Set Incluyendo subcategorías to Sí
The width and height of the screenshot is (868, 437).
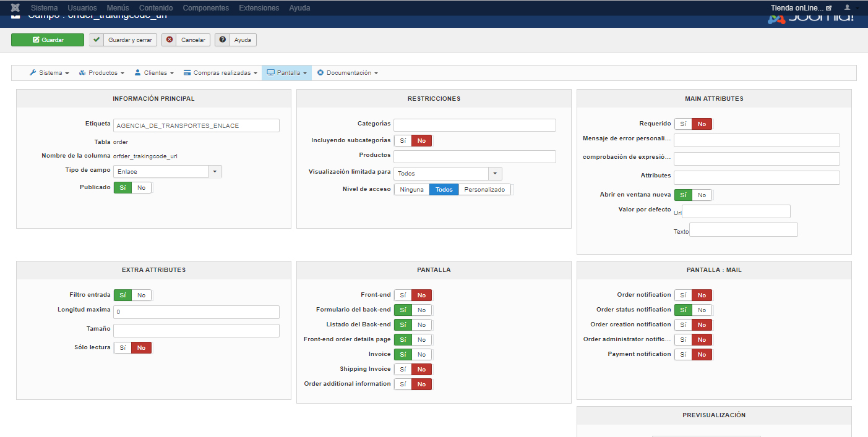pyautogui.click(x=403, y=141)
